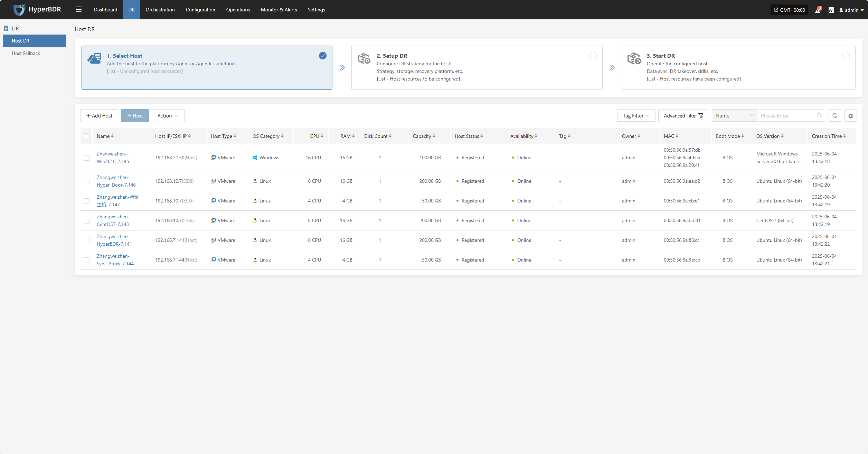Click the Add Host button
Screen dimensions: 868x454
point(99,116)
